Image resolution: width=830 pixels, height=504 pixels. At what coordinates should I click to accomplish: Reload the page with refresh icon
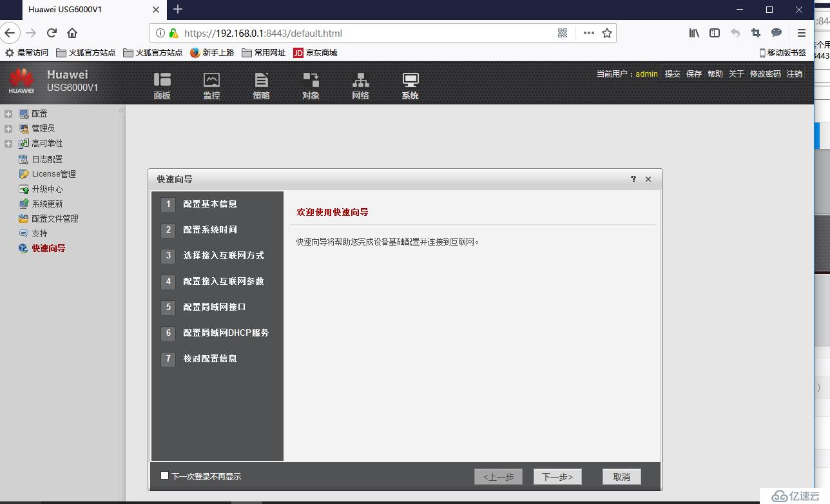[x=52, y=33]
